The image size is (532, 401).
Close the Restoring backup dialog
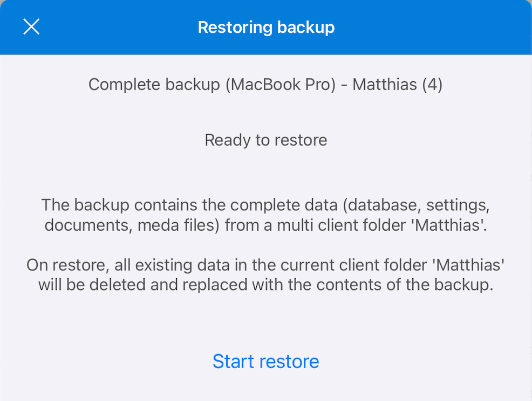point(31,27)
